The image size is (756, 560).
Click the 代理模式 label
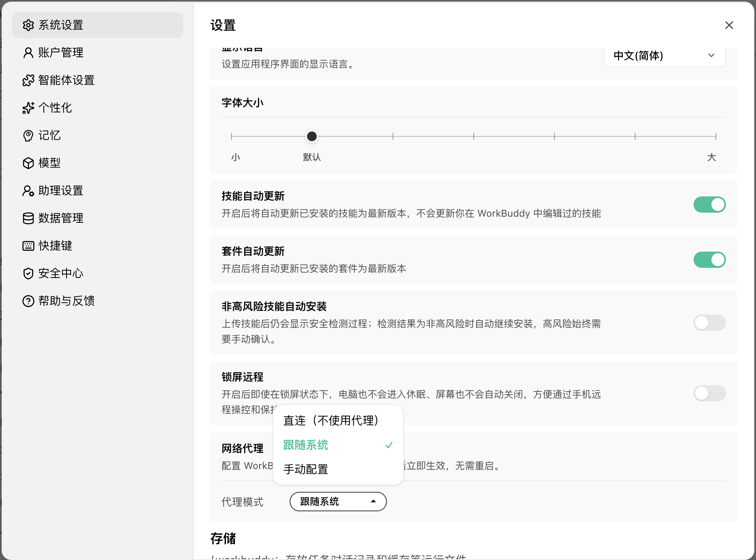point(243,502)
